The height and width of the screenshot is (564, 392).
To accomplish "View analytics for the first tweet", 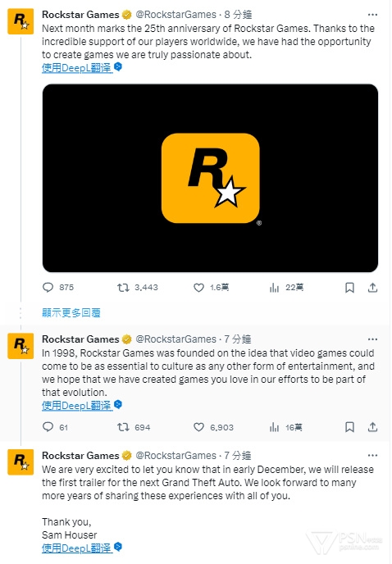I will click(x=274, y=288).
